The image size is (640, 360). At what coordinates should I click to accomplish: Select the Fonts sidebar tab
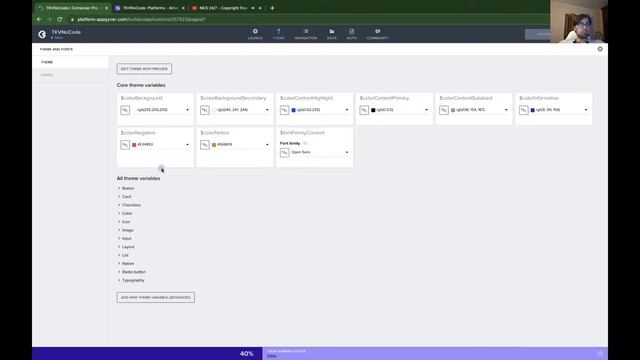coord(70,75)
